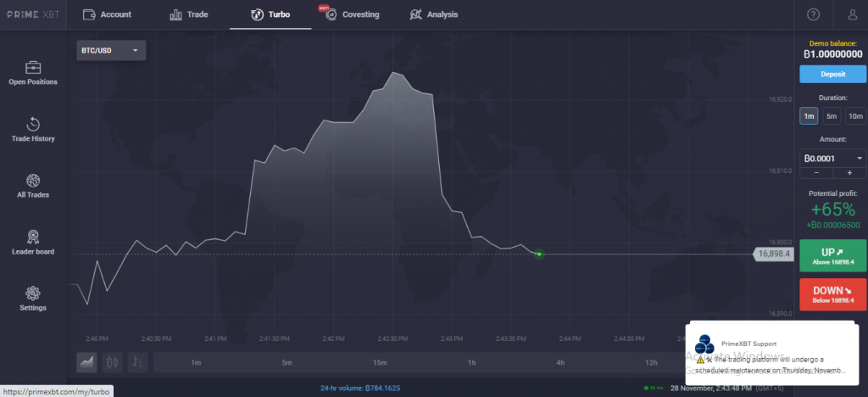The height and width of the screenshot is (397, 868).
Task: Click the green UP button
Action: click(x=832, y=256)
